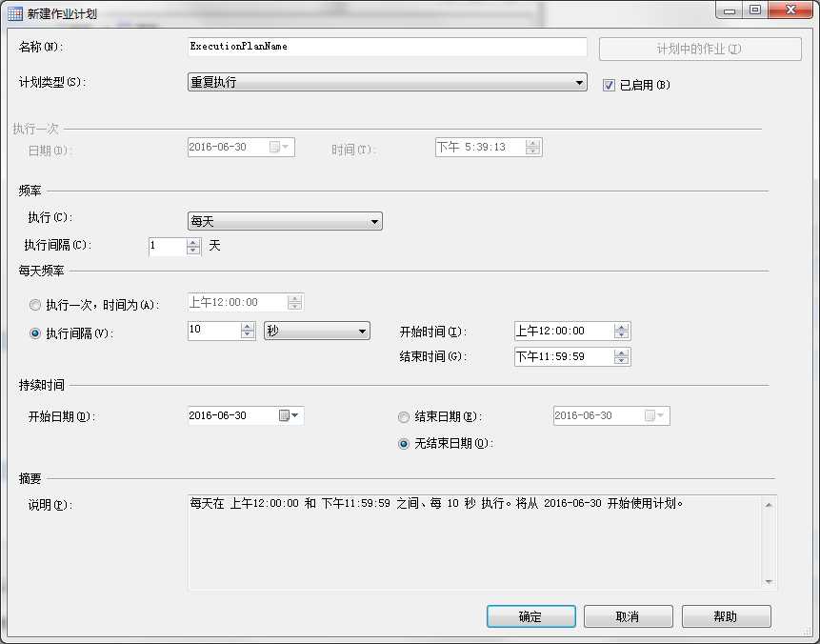Increment the interval value of 10
The image size is (820, 644).
click(x=248, y=327)
